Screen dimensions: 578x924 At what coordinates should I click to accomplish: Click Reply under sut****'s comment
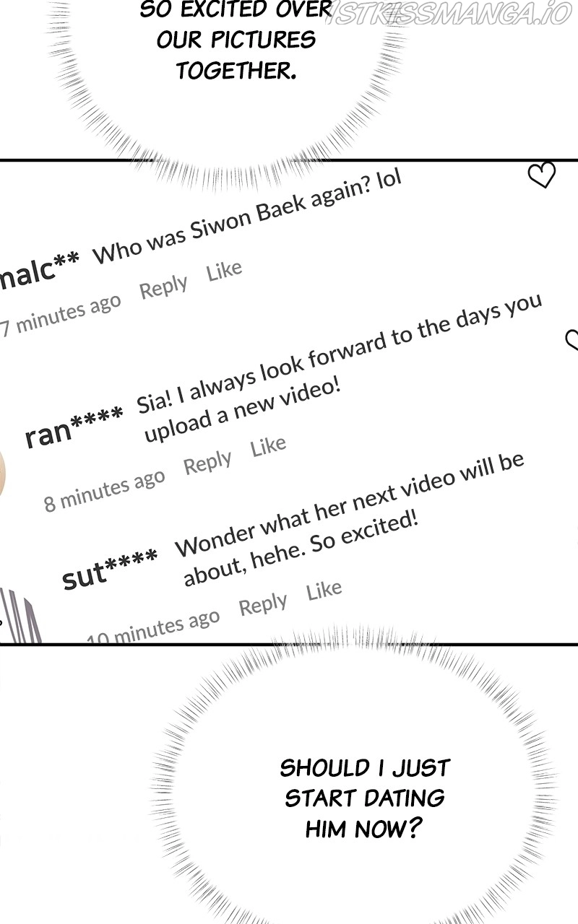coord(263,604)
